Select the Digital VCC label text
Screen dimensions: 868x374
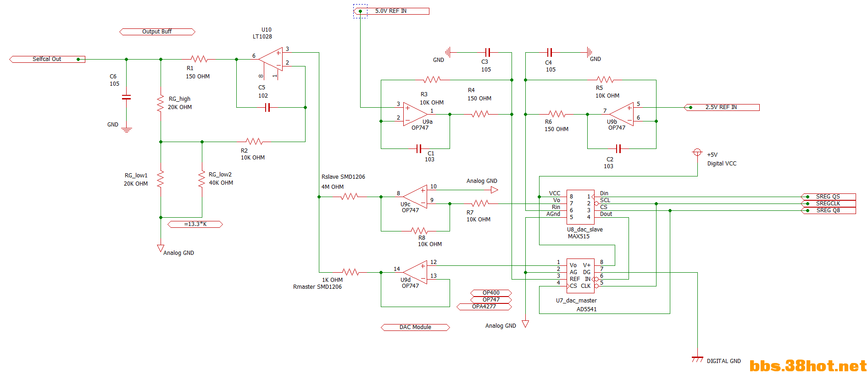pos(722,164)
